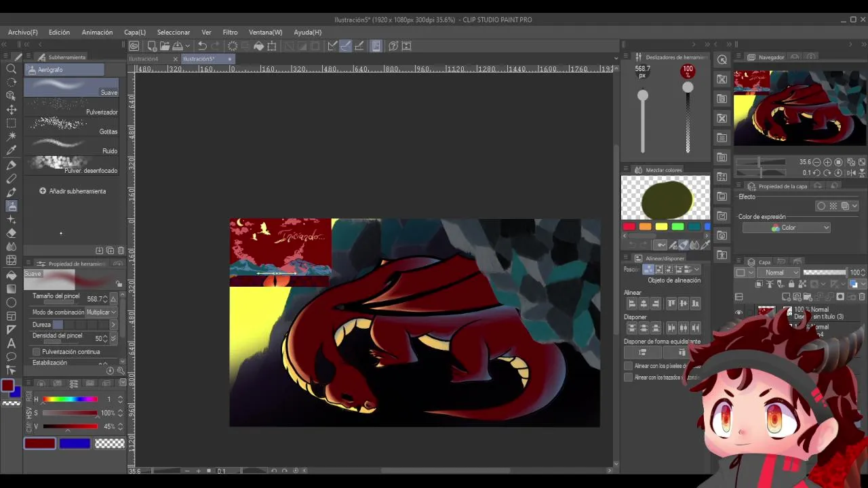Open the Ventana(W) menu

click(x=265, y=32)
